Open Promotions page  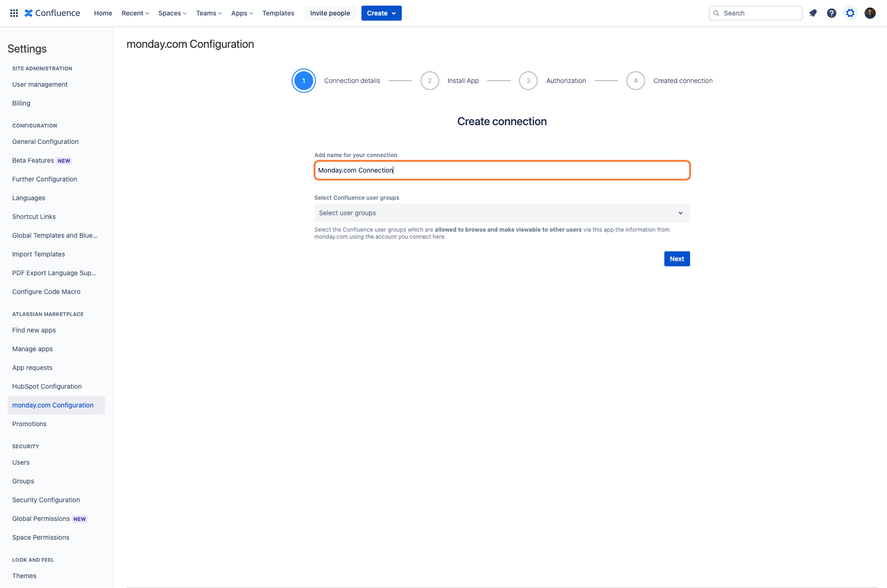point(29,424)
